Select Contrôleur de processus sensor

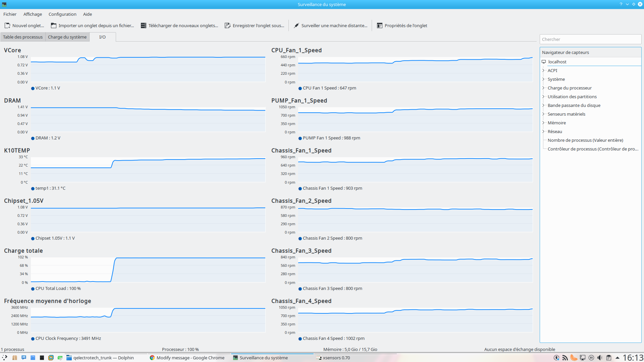[x=593, y=149]
